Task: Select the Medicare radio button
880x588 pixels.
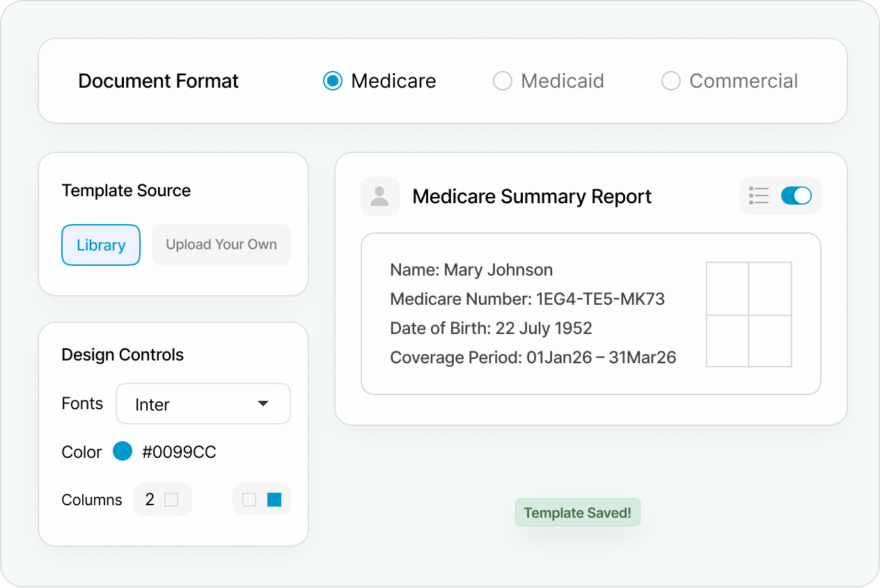Action: pyautogui.click(x=333, y=81)
